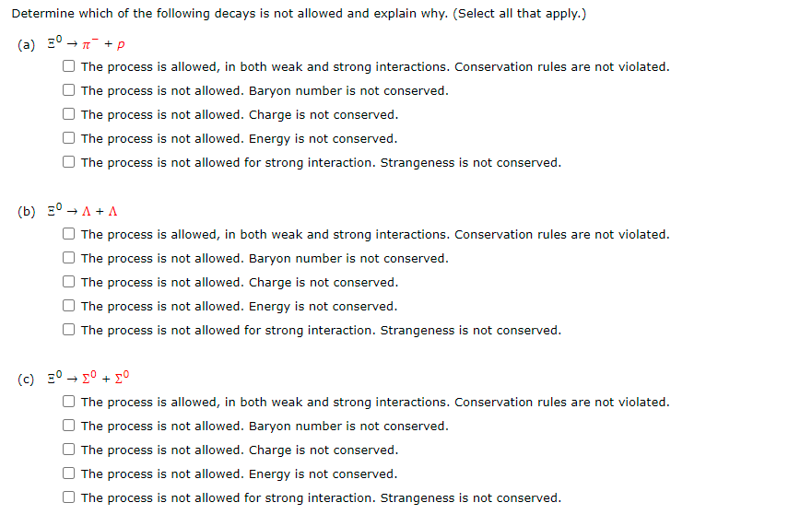Click the Ξ⁰ → Σ⁰ + Σ⁰ decay equation
This screenshot has width=812, height=526.
coord(88,378)
